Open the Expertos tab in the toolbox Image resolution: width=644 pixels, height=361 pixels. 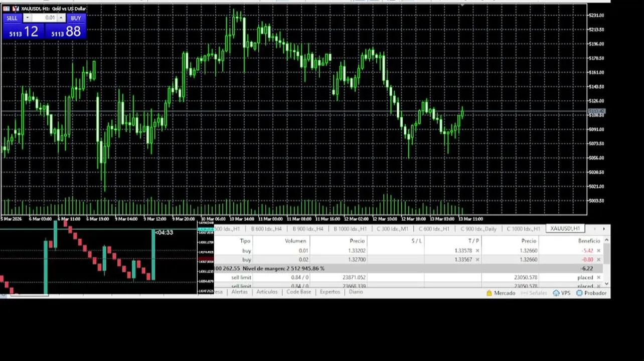pos(330,292)
